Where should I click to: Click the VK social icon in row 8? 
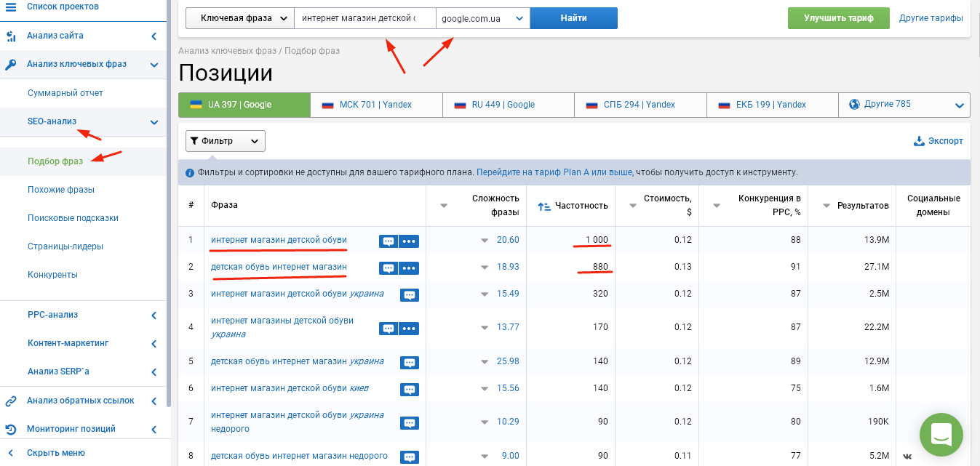coord(907,457)
